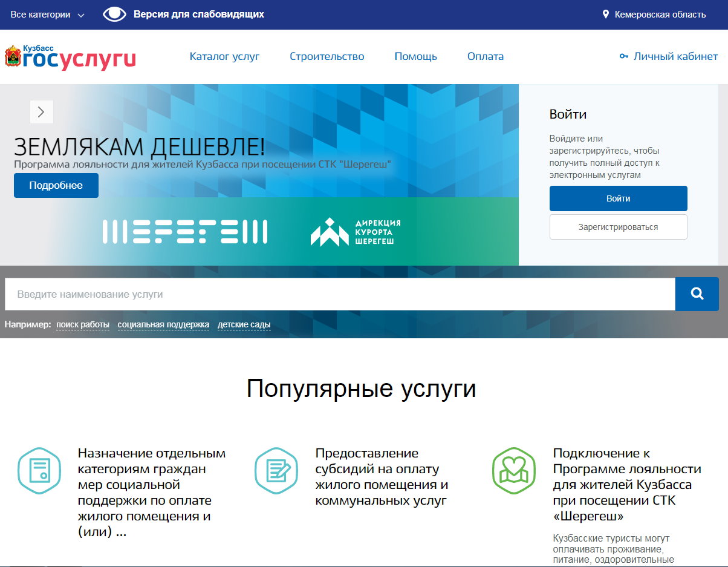Open Подключение к Программе лояльности service
The image size is (728, 567).
pos(627,485)
